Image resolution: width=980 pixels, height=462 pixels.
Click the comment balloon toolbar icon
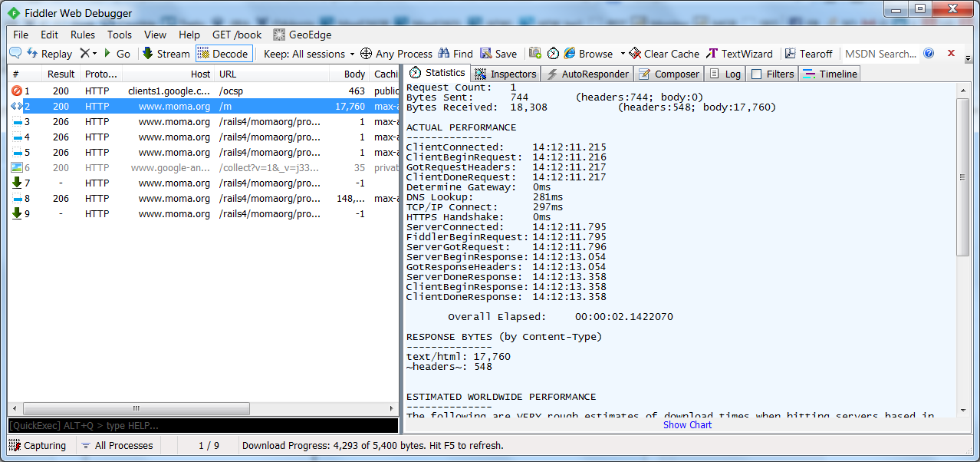point(15,53)
